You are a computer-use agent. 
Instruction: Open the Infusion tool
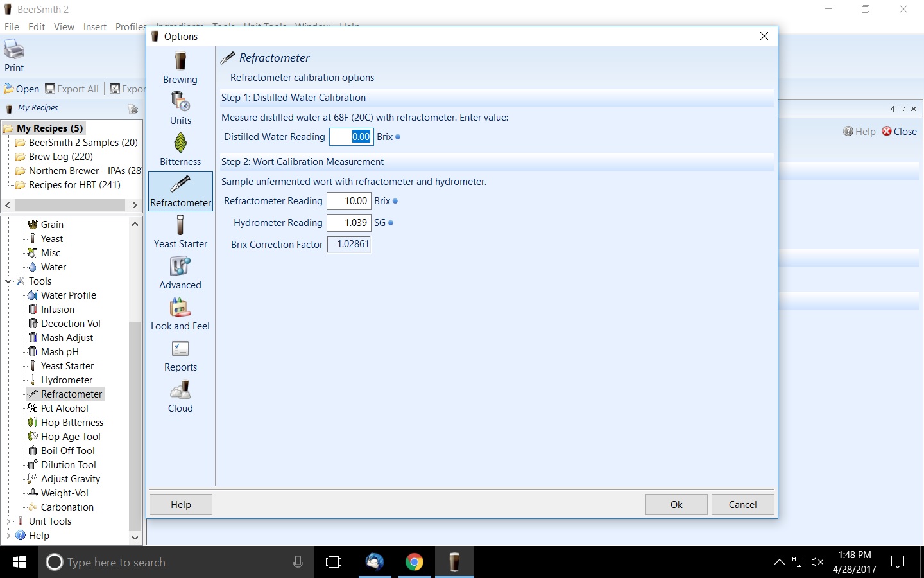[51, 310]
